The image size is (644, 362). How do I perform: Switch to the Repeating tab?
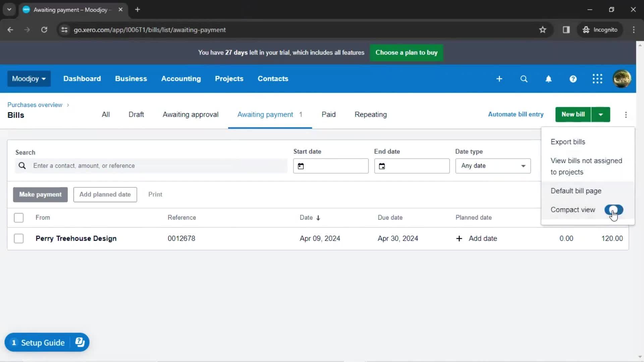point(371,115)
